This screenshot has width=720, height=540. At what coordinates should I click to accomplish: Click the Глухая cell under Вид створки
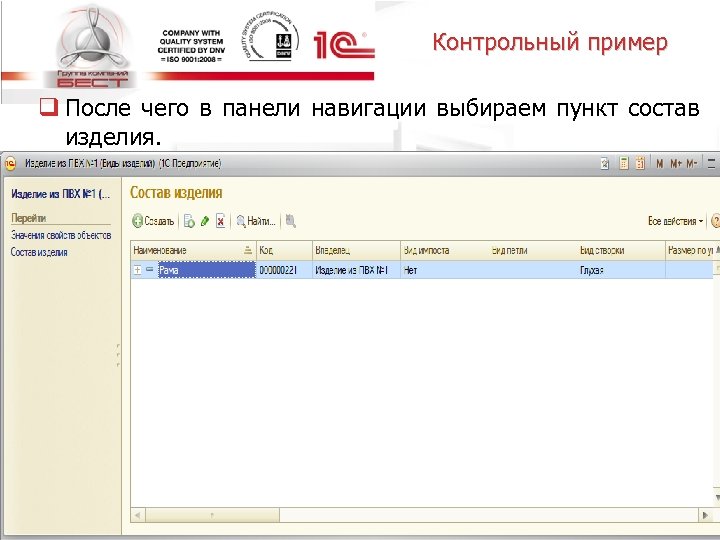click(x=621, y=270)
